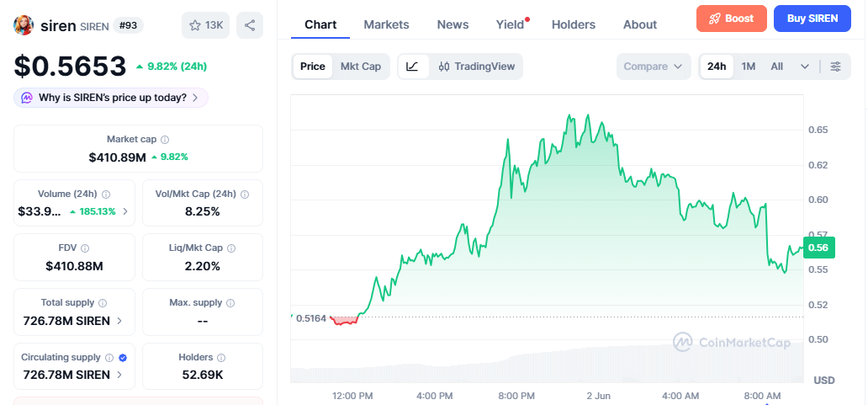Click the verified badge by Circulating supply
This screenshot has height=405, width=868.
click(x=123, y=358)
